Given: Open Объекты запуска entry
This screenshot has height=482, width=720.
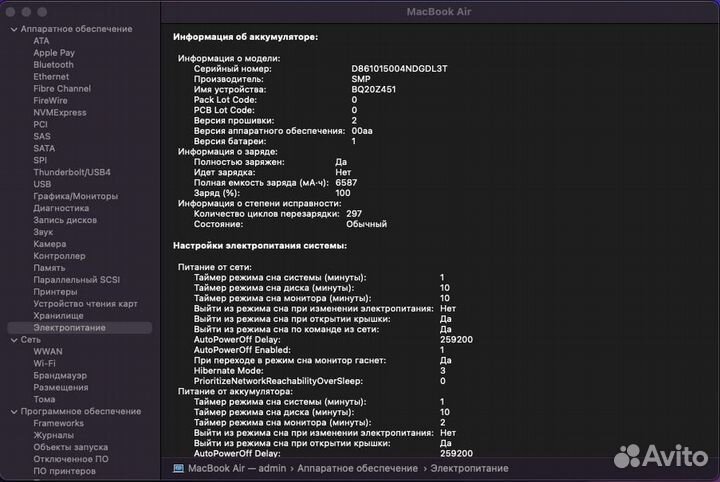Looking at the screenshot, I should coord(71,447).
